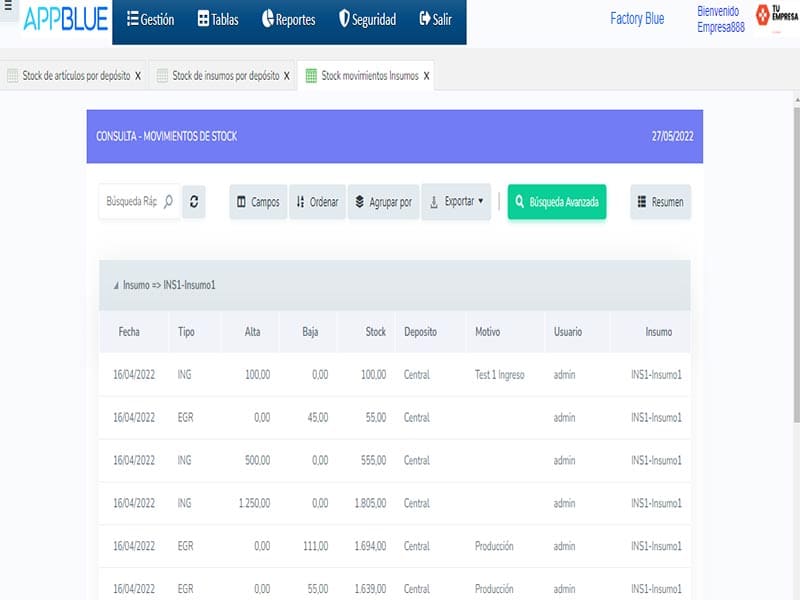The image size is (800, 600).
Task: Open the Exportar dropdown
Action: pos(456,201)
